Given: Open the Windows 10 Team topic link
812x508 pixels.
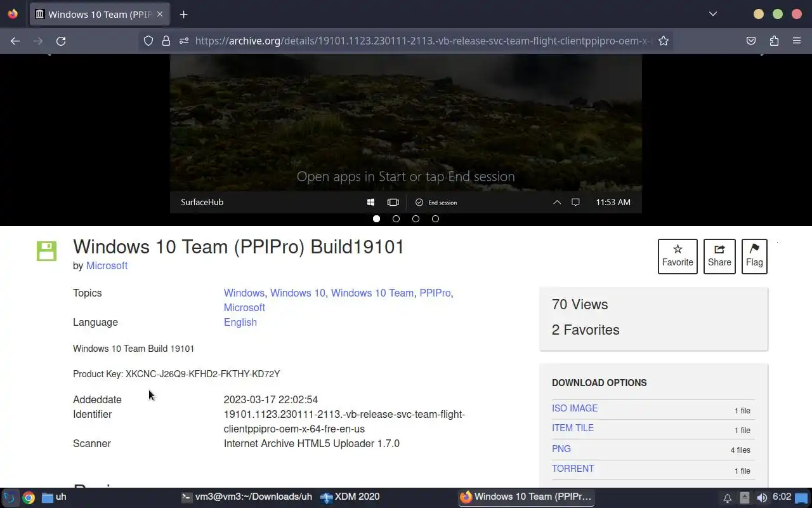Looking at the screenshot, I should pos(372,293).
